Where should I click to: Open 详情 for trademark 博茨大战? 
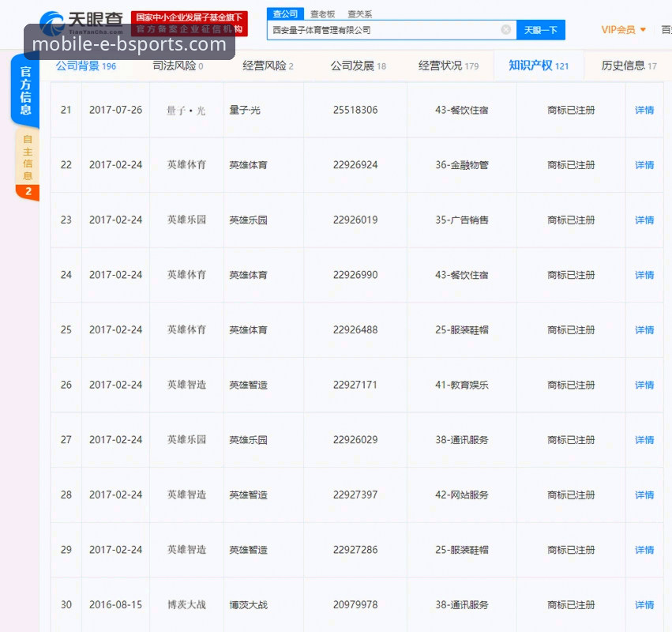coord(644,604)
